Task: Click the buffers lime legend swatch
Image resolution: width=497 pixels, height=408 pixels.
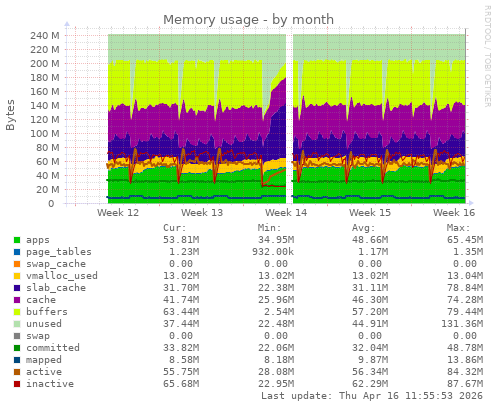Action: click(17, 312)
